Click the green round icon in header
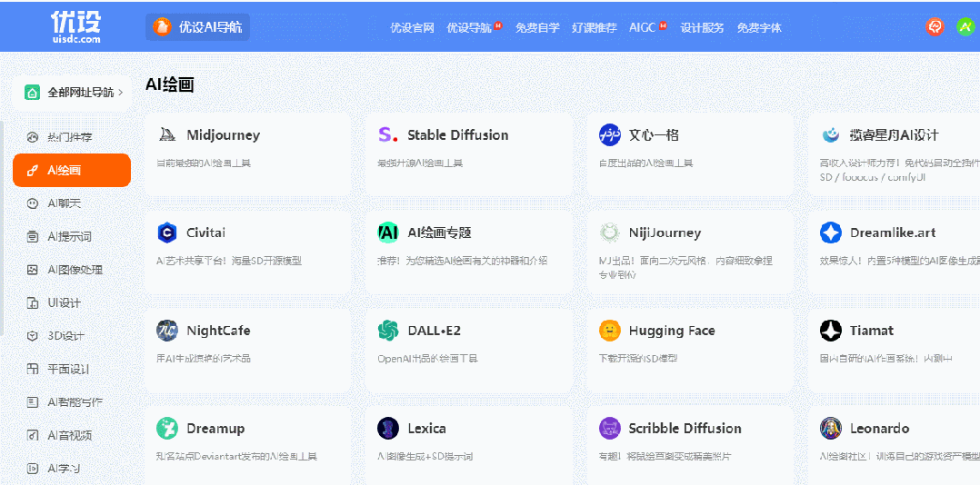 click(x=965, y=27)
